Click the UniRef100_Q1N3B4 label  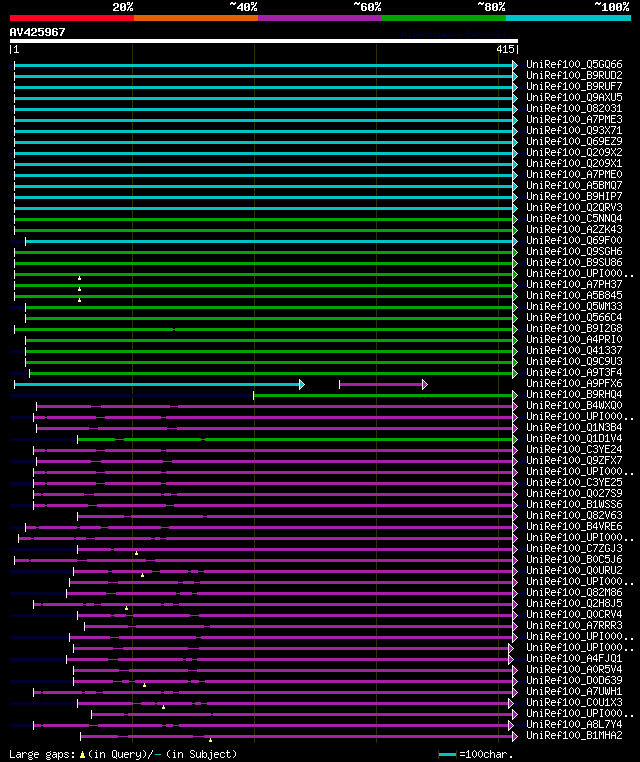pyautogui.click(x=574, y=427)
